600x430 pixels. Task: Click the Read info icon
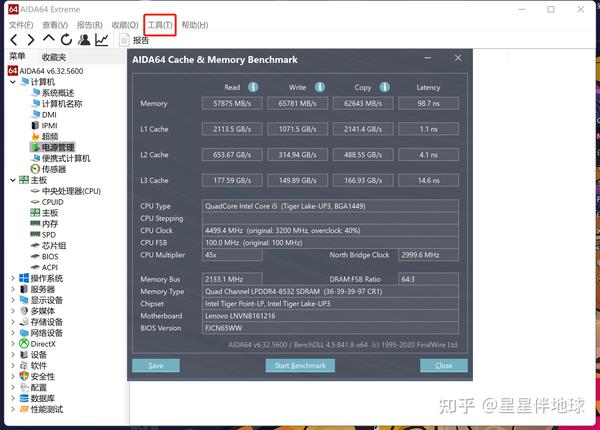click(253, 87)
